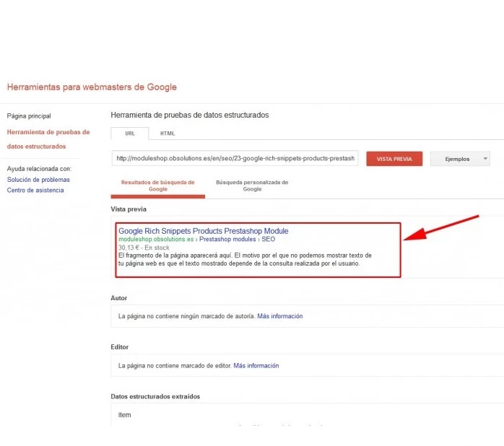This screenshot has width=504, height=446.
Task: Click SEO breadcrumb link
Action: [x=269, y=240]
